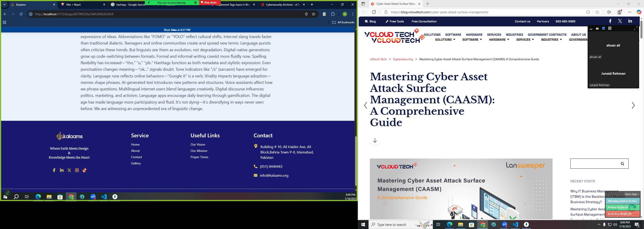Show hidden system tray icons arrow
644x229 pixels.
point(599,225)
